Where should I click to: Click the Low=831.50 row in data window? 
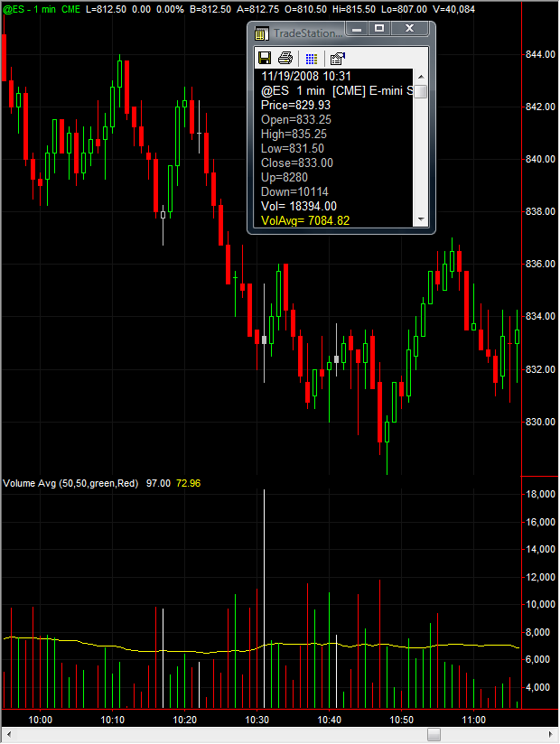293,148
